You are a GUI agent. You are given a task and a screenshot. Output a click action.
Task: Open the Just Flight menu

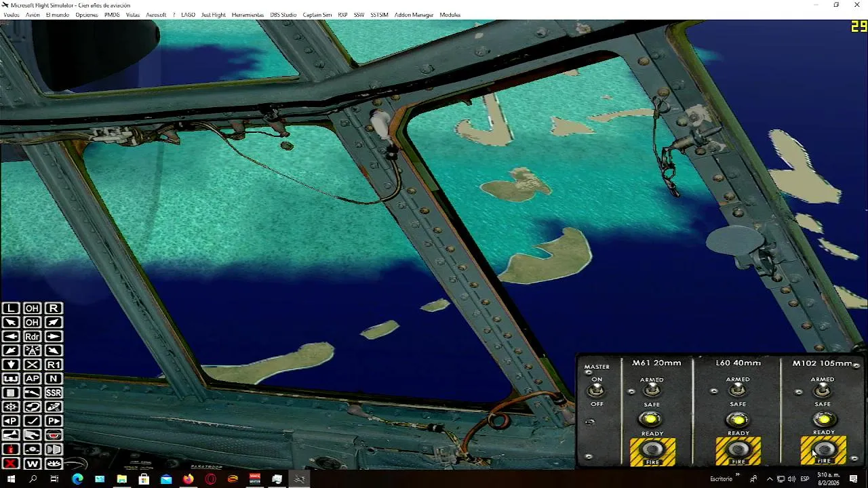pos(213,15)
